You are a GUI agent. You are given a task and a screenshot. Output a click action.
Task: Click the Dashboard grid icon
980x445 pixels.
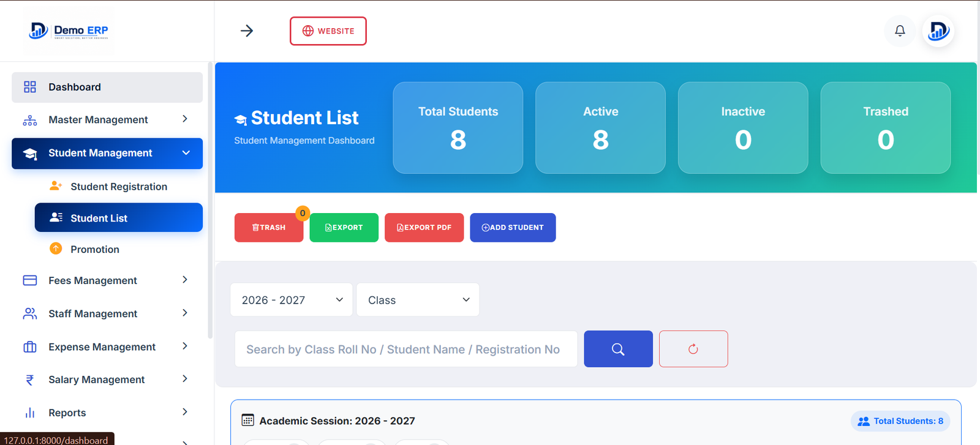tap(30, 87)
